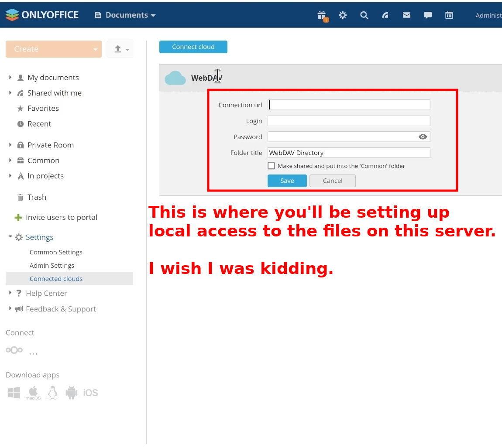Download the macOS desktop app
This screenshot has height=448, width=502.
point(33,393)
